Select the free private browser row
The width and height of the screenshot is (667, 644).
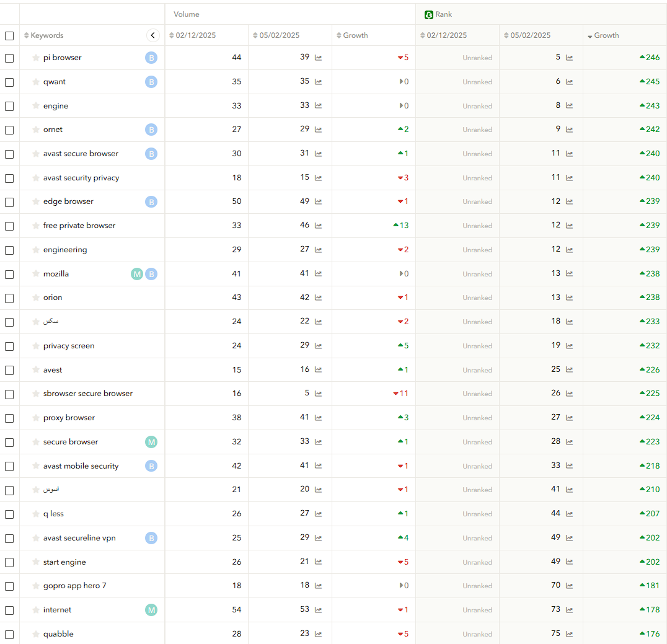(x=9, y=226)
